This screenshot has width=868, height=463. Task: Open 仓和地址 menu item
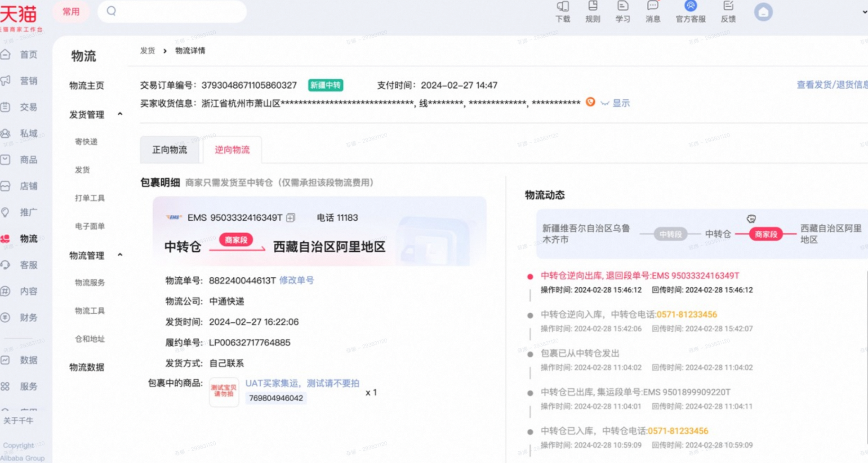point(90,339)
